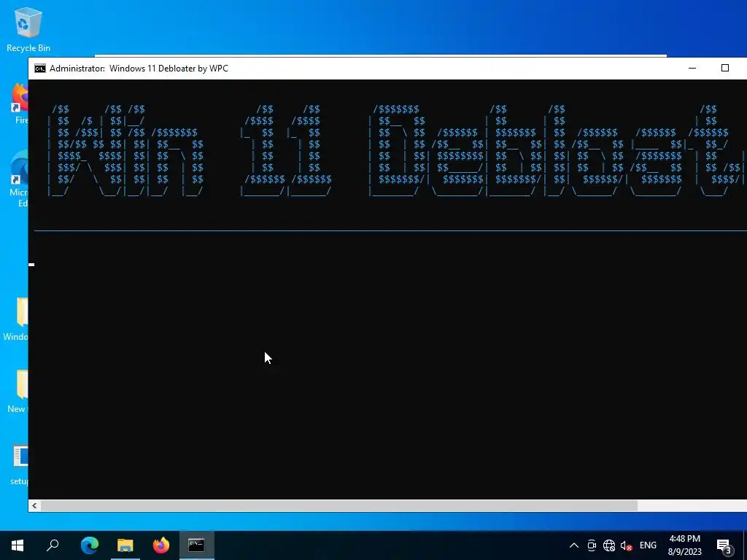
Task: Select the Microsoft Edge desktop shortcut
Action: 19,179
